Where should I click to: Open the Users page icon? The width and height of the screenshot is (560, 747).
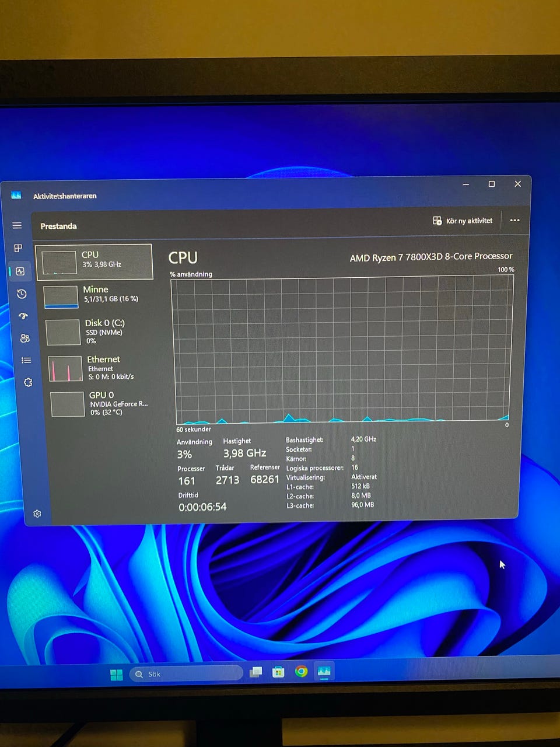click(24, 338)
